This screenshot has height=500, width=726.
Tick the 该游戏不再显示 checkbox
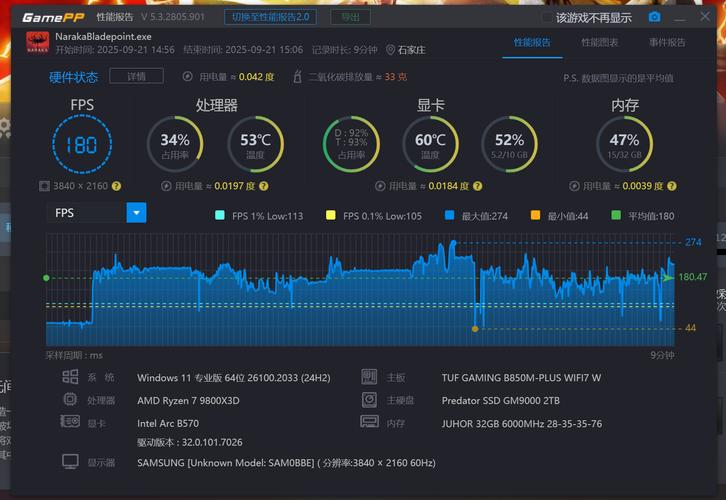click(547, 18)
